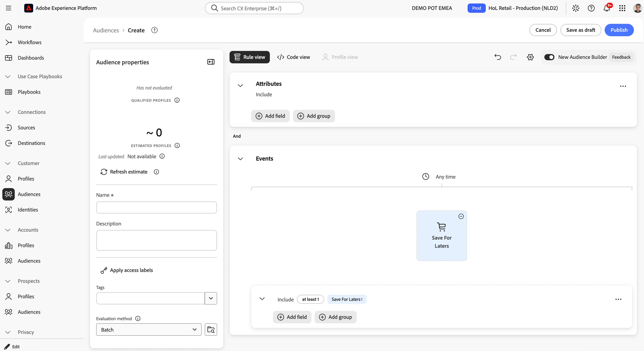Remove the Save For Laters event card
This screenshot has width=644, height=351.
[461, 216]
